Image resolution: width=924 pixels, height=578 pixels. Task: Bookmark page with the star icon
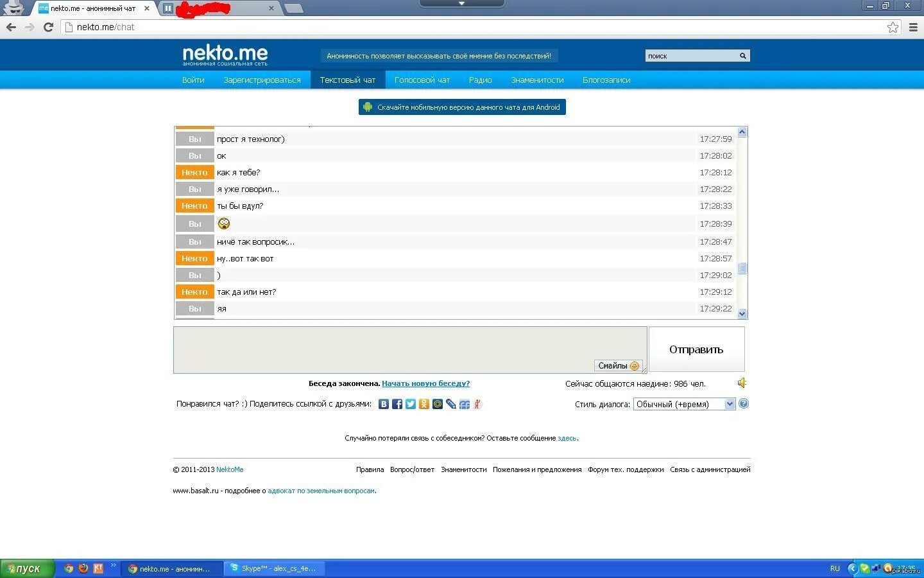[x=893, y=27]
